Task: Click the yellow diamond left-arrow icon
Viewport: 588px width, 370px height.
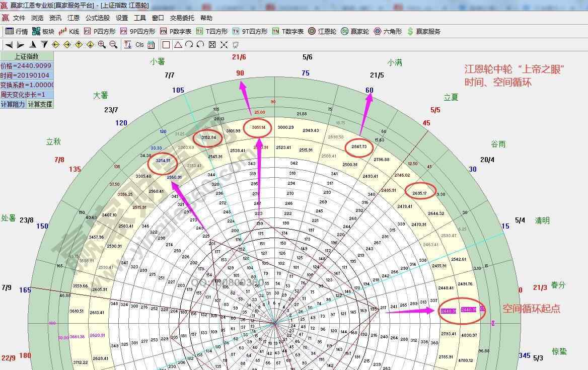Action: pos(55,45)
